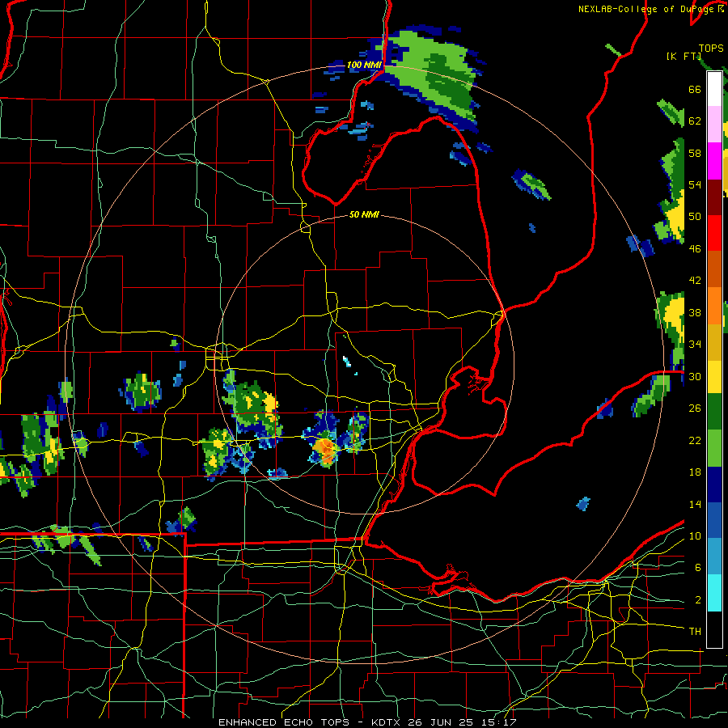Click the legend value "54"
728x728 pixels.
(x=695, y=184)
